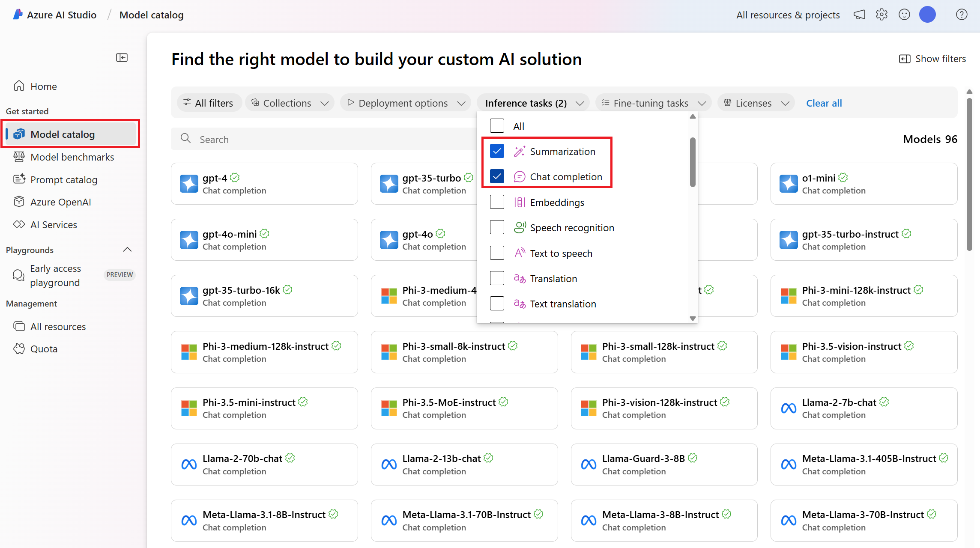Click the Clear all link
This screenshot has width=980, height=548.
[824, 103]
